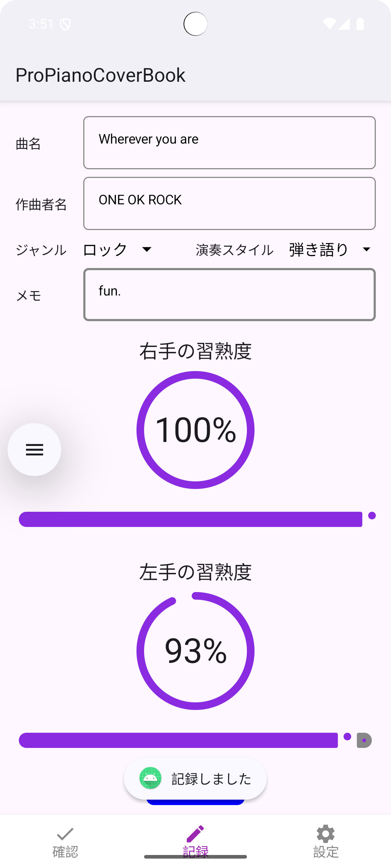The image size is (391, 868).
Task: Tap the battery icon in status bar
Action: pyautogui.click(x=360, y=24)
